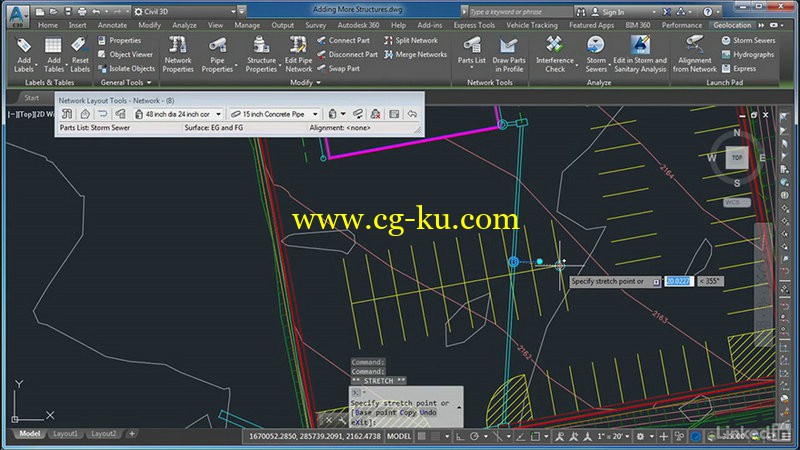Image resolution: width=800 pixels, height=450 pixels.
Task: Click Split Network button
Action: point(411,40)
